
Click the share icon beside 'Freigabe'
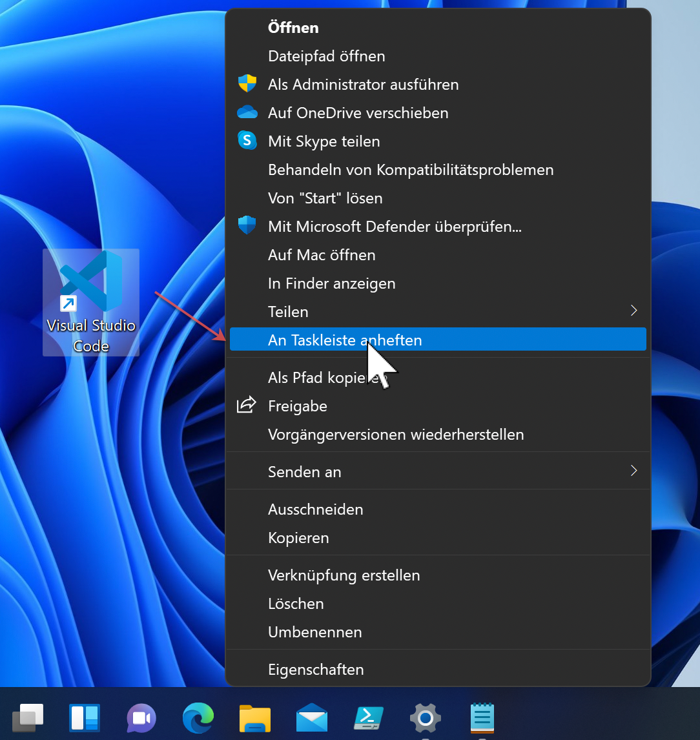point(246,404)
